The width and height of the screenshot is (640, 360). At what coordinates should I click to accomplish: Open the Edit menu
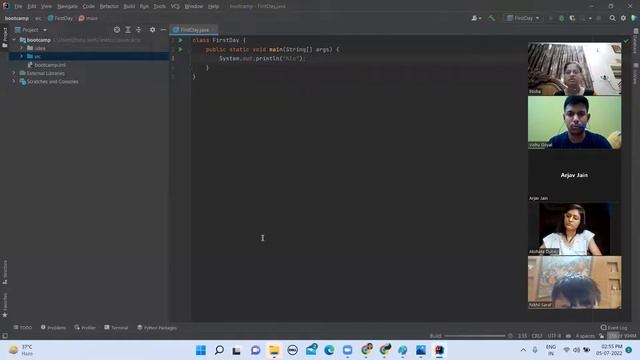click(x=32, y=7)
